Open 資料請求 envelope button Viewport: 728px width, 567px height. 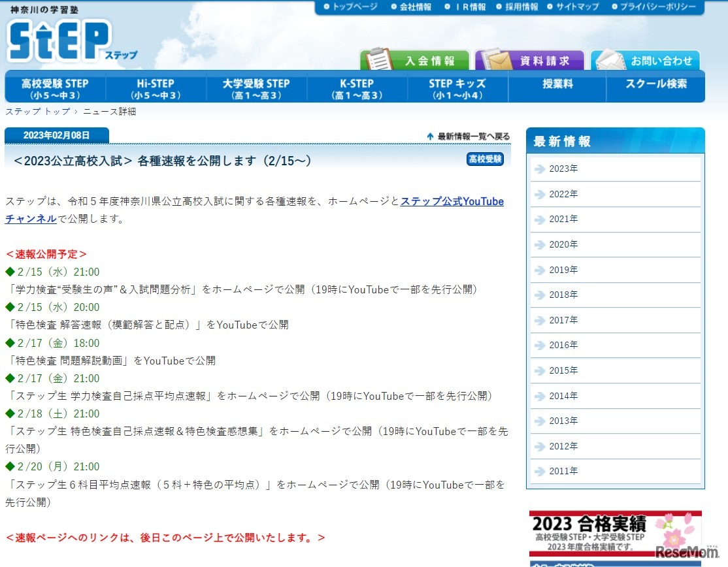tap(529, 60)
